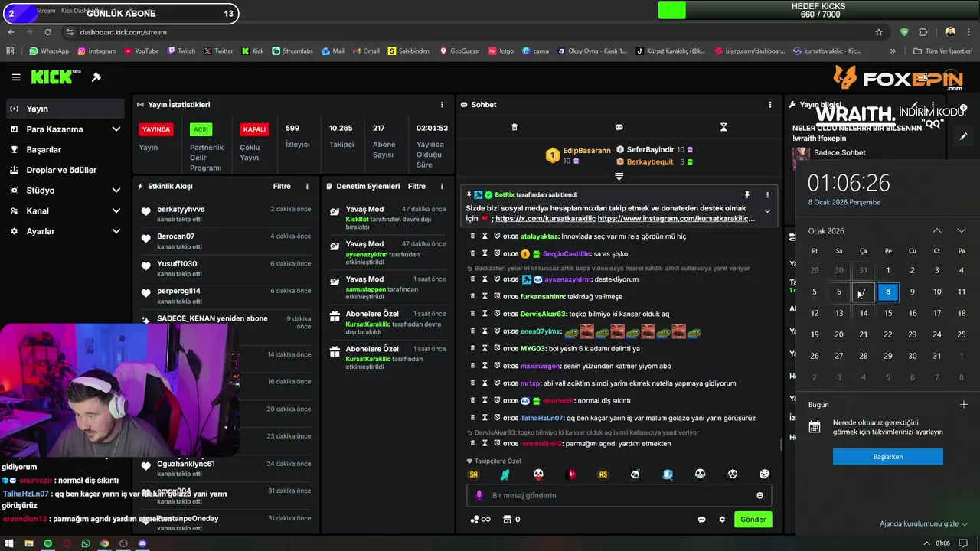Open pinned message three-dot options
This screenshot has width=980, height=551.
pos(768,195)
